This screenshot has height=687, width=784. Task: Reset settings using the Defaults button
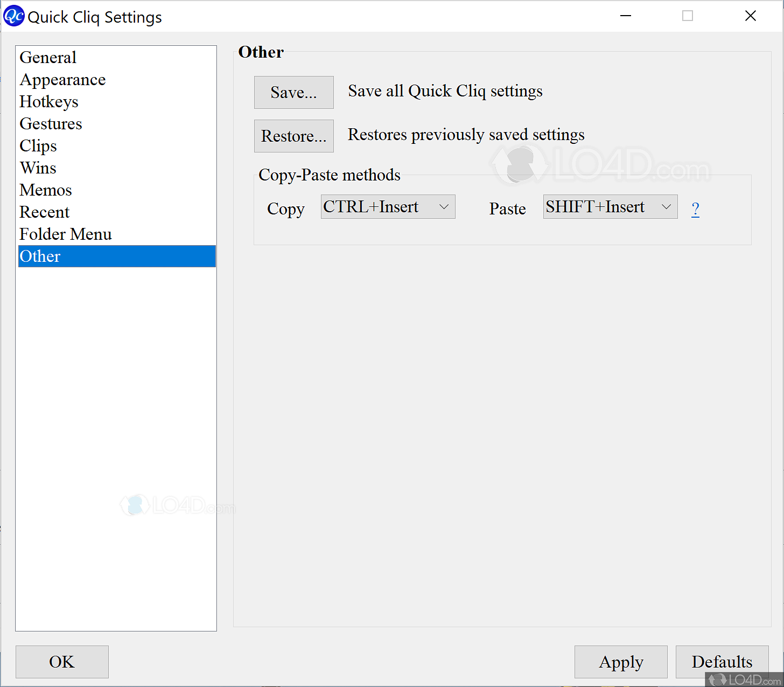coord(722,662)
